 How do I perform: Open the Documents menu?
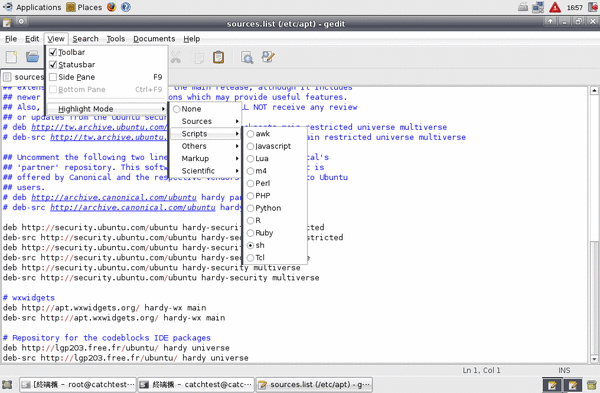(x=154, y=39)
